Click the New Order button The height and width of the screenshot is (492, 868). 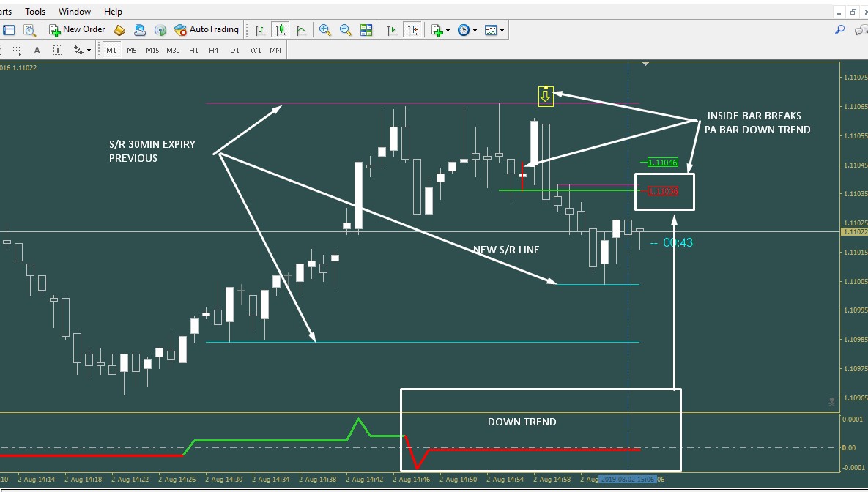[77, 30]
